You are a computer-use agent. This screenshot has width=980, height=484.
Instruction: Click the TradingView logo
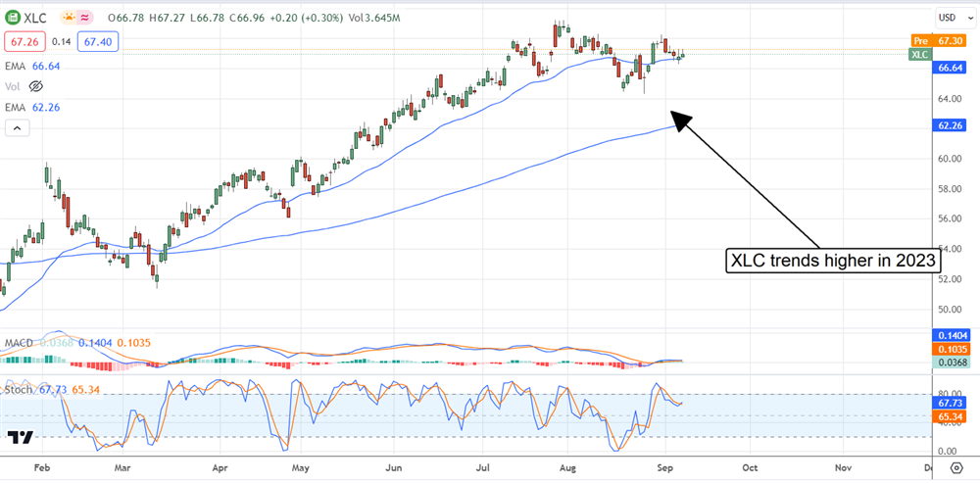point(20,437)
